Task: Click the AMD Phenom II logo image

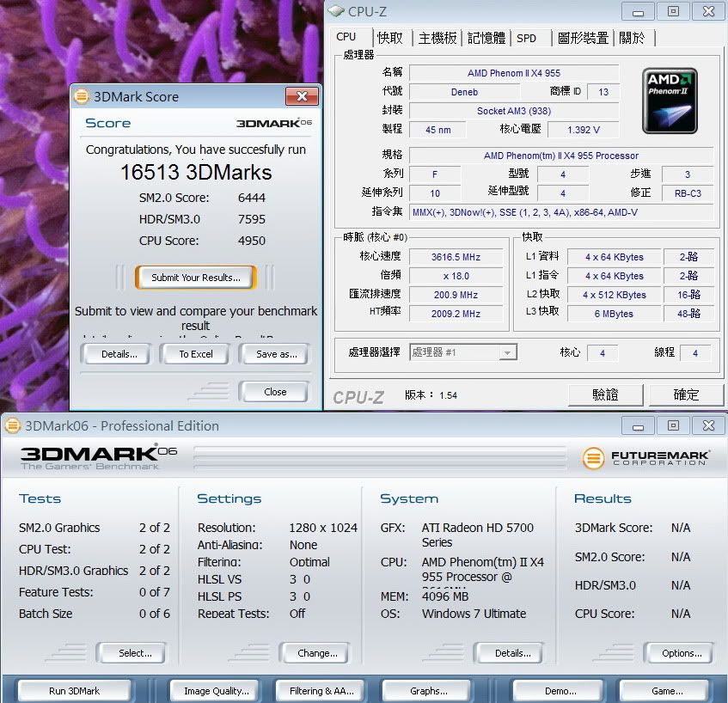Action: coord(670,101)
